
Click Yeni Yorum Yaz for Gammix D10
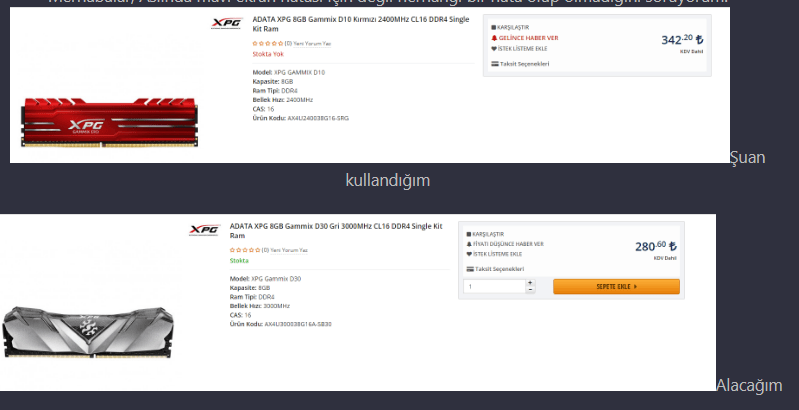point(312,44)
